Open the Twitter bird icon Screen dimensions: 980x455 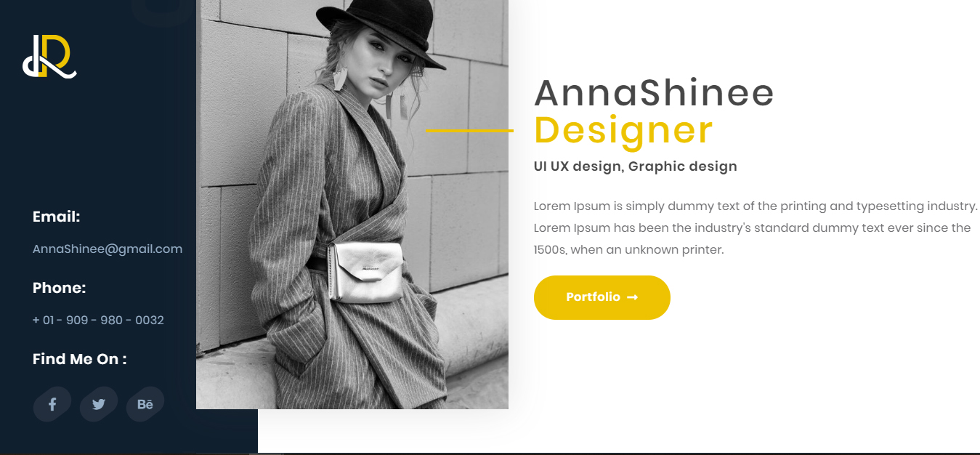(x=99, y=404)
